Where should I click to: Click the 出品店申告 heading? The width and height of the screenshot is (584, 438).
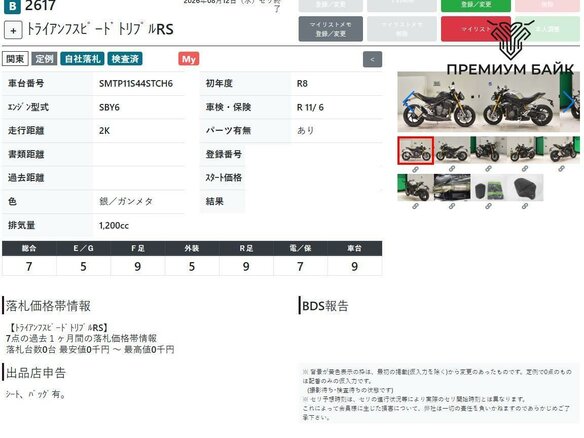point(36,372)
